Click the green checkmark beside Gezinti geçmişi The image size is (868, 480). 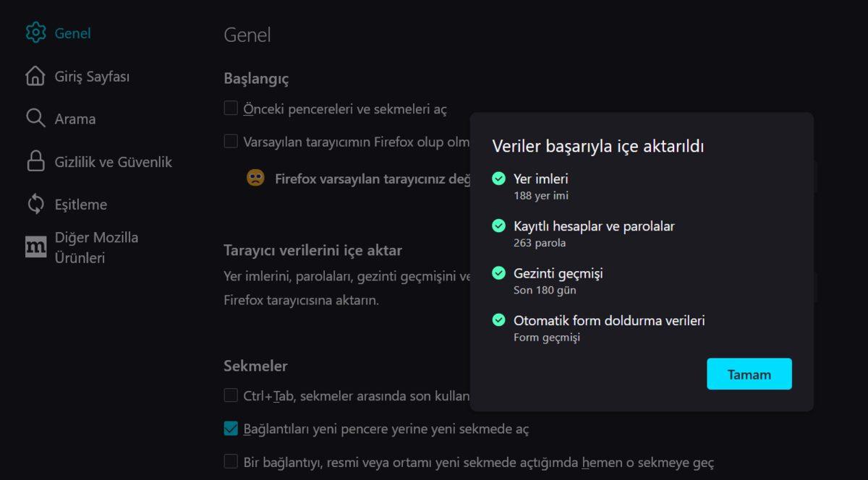498,273
